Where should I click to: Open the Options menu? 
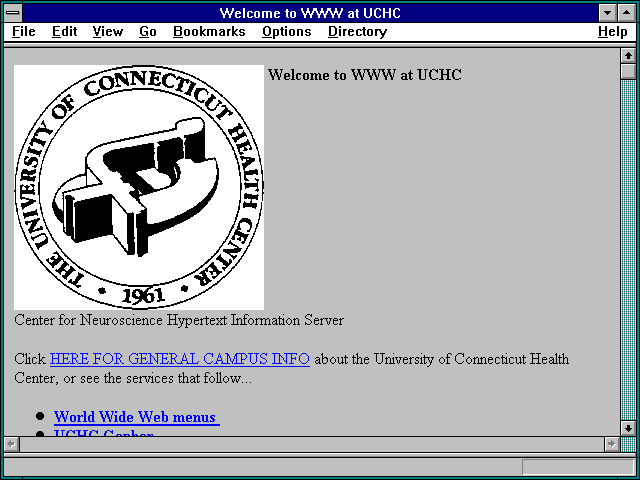(x=287, y=32)
